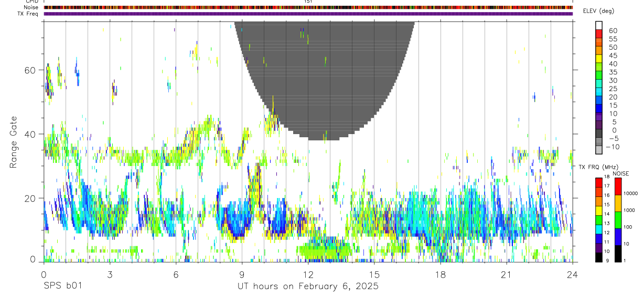Click the black bottom segment of TX FRQ scale
The width and height of the screenshot is (644, 297).
click(x=599, y=257)
